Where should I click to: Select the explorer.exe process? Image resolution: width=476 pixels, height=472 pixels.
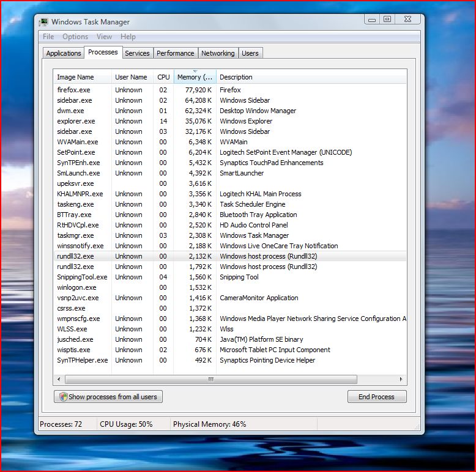(230, 121)
